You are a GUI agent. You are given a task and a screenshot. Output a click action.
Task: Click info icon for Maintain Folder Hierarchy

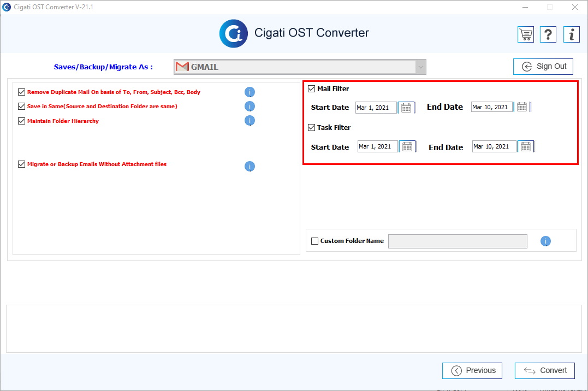point(250,121)
